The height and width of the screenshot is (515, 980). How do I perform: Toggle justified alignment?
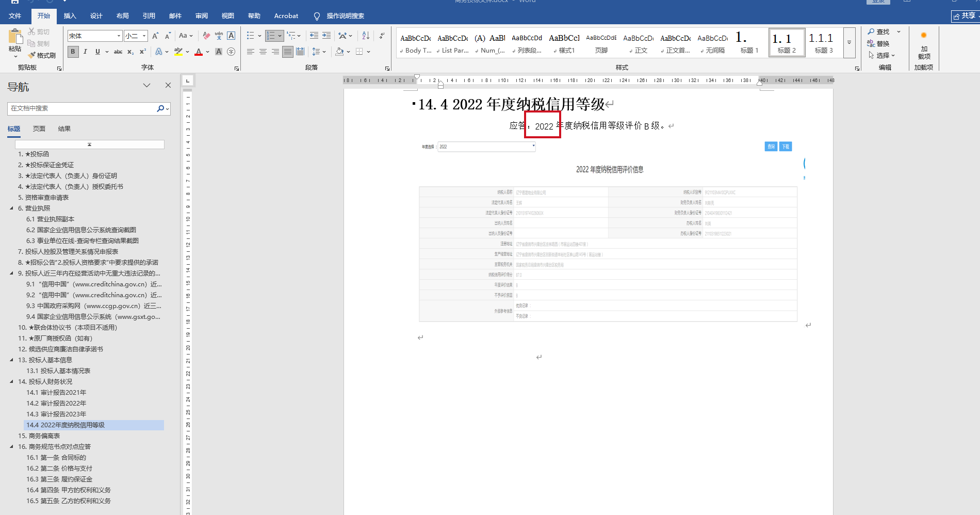(x=288, y=52)
